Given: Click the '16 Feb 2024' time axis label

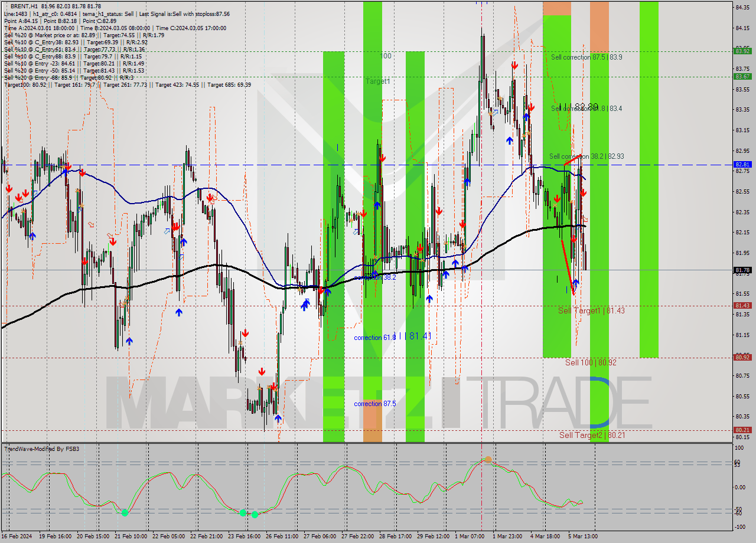Looking at the screenshot, I should [x=17, y=537].
